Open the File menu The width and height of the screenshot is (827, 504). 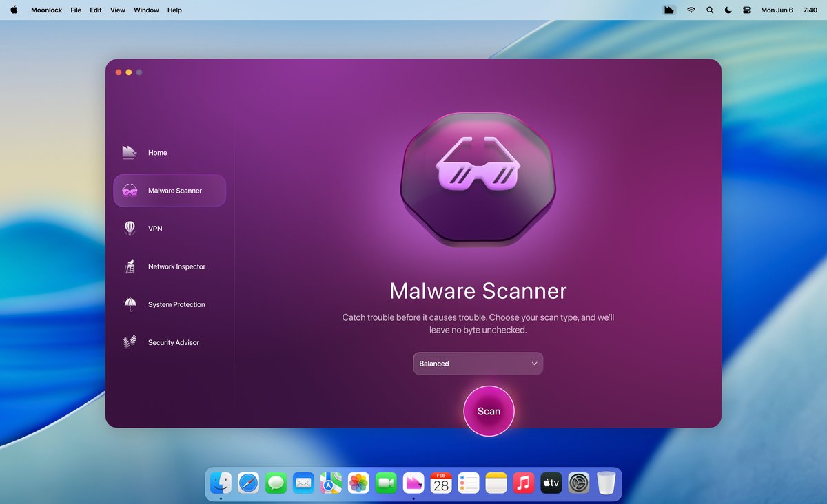76,10
